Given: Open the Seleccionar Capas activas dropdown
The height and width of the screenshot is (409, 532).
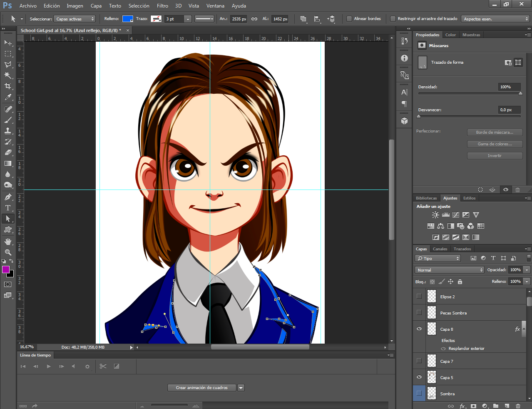Looking at the screenshot, I should click(x=75, y=19).
